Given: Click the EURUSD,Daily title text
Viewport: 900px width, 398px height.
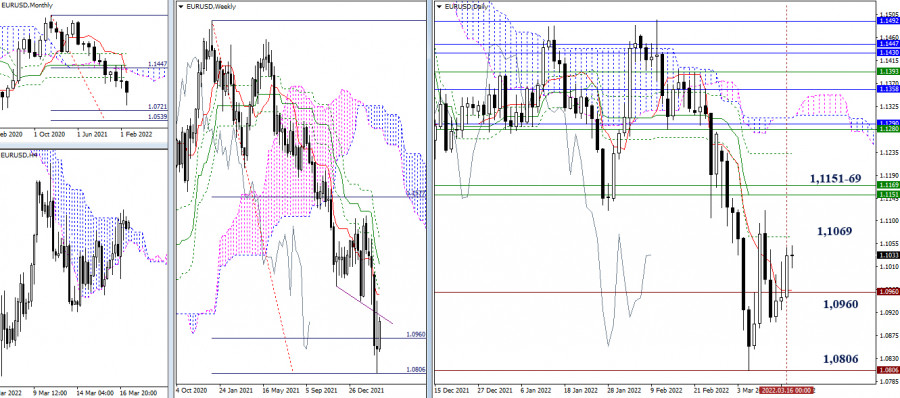Looking at the screenshot, I should click(x=465, y=7).
